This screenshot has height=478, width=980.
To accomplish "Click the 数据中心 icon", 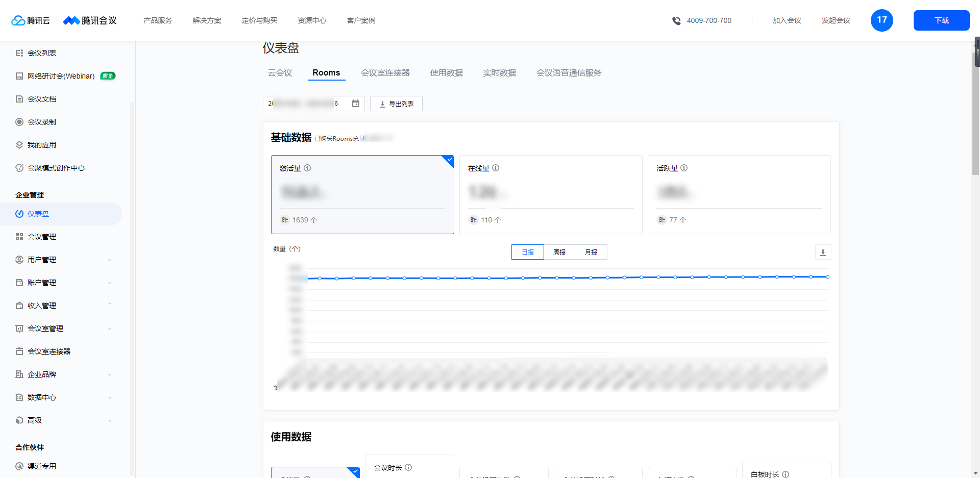I will coord(19,397).
